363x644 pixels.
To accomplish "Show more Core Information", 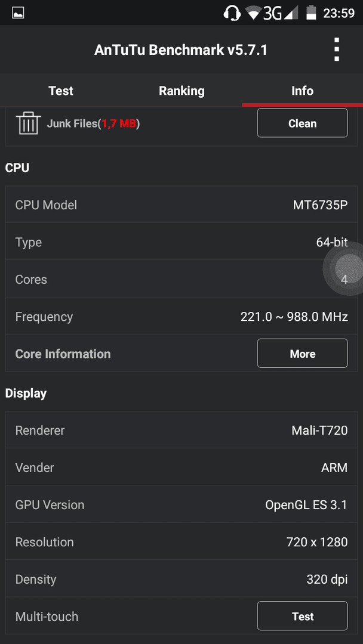I will pyautogui.click(x=302, y=354).
